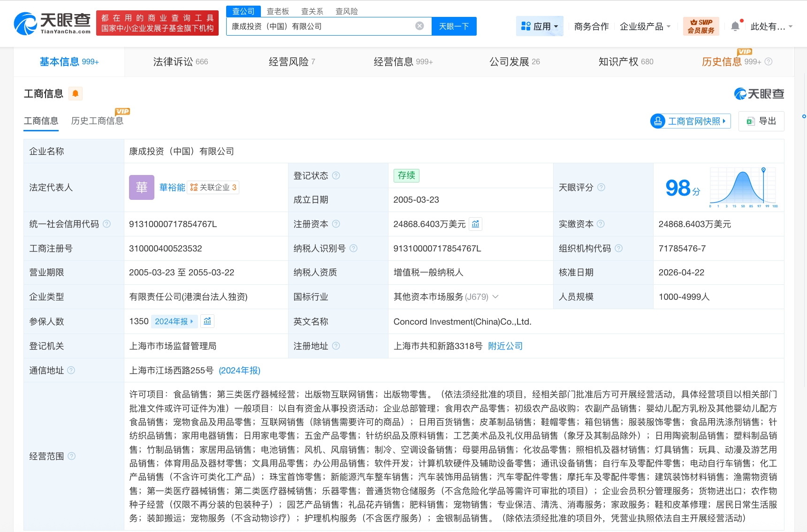Click help icon beside 经营范围
Screen dimensions: 807x532
(x=71, y=456)
